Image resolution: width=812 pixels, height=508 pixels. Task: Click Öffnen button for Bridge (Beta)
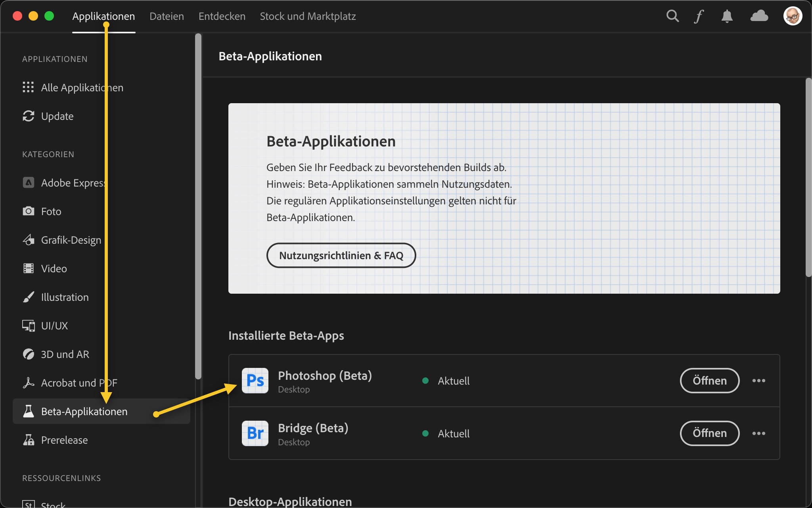tap(709, 433)
